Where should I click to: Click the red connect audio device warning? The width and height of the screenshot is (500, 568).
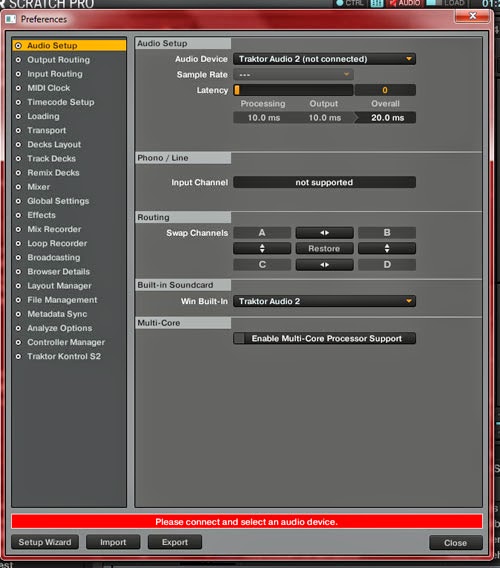point(247,522)
